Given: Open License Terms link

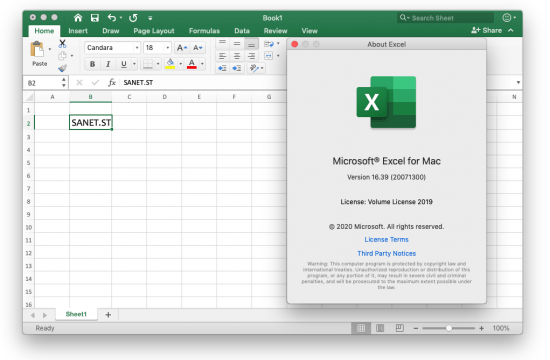Looking at the screenshot, I should (x=386, y=240).
